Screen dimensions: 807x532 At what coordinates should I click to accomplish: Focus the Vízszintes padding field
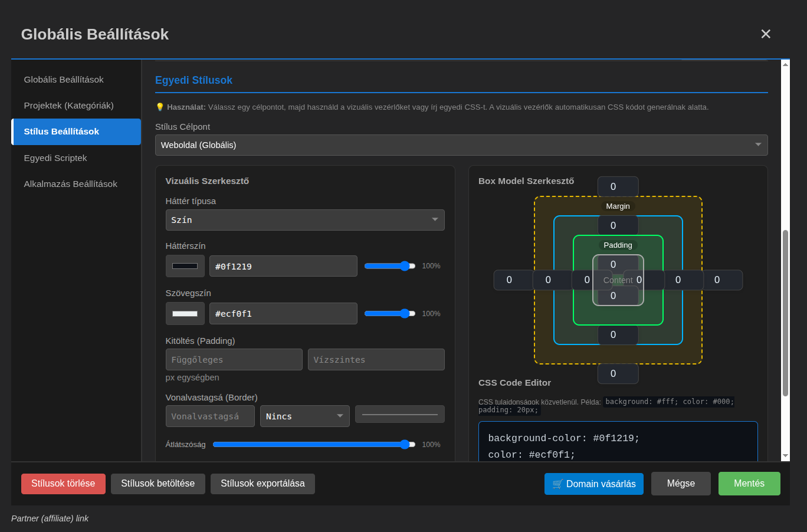click(376, 360)
